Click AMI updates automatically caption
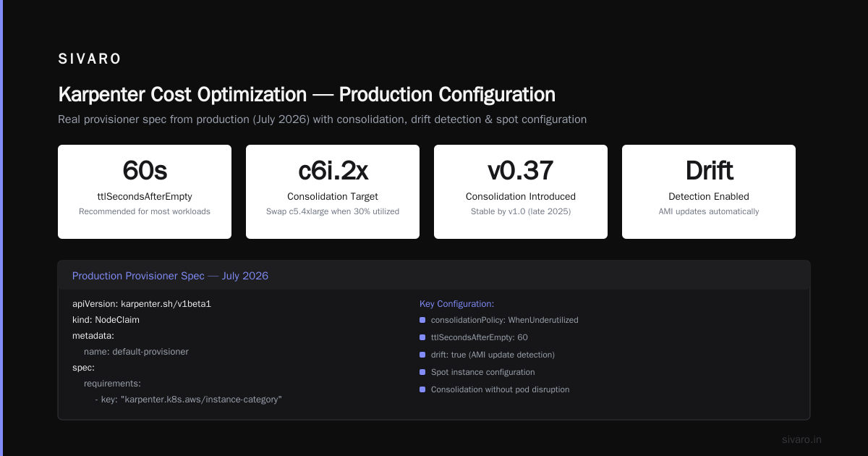 tap(709, 211)
